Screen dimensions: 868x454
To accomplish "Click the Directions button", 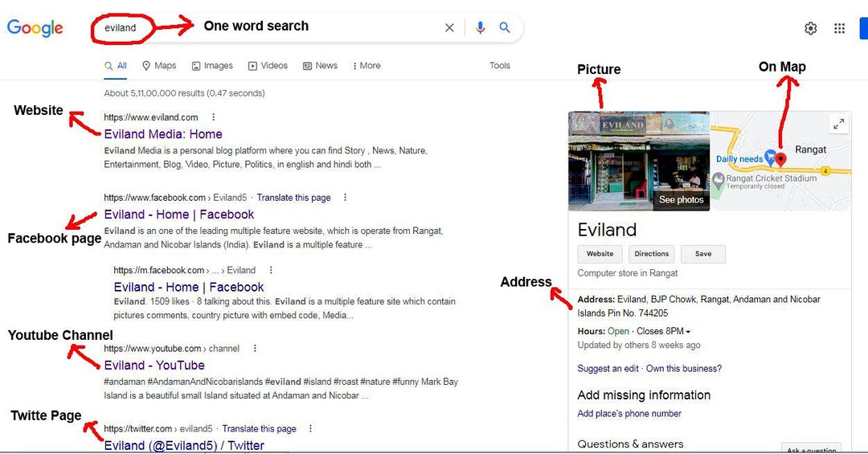I will [652, 254].
